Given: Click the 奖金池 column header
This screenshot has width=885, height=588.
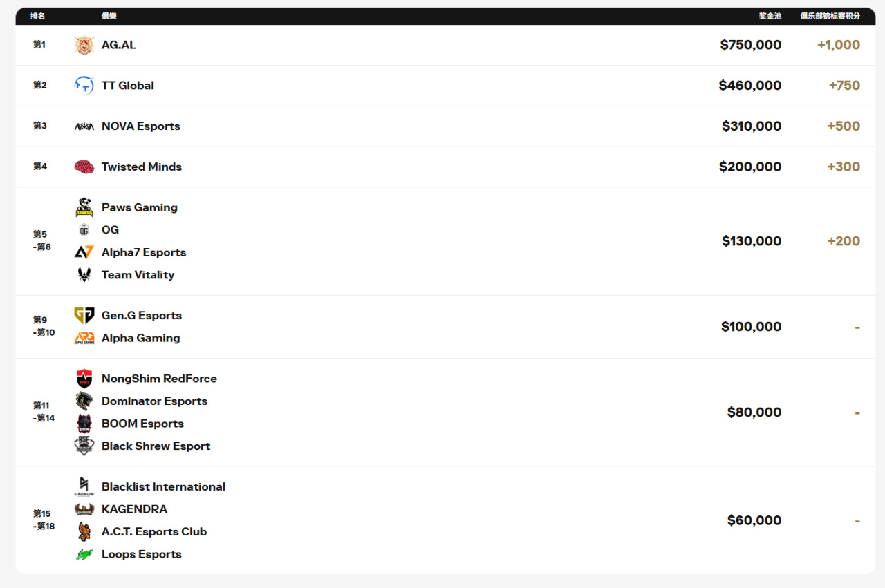Looking at the screenshot, I should pyautogui.click(x=770, y=16).
